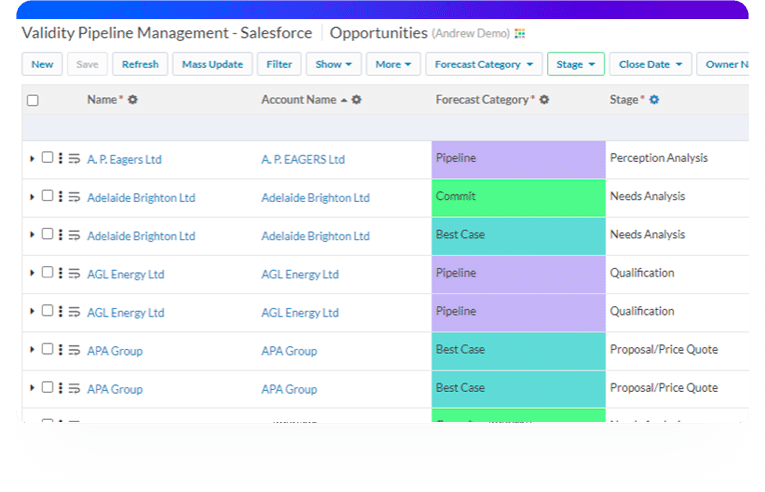The width and height of the screenshot is (765, 492).
Task: Open account link in Adelaide Brighton Commit row
Action: 316,198
